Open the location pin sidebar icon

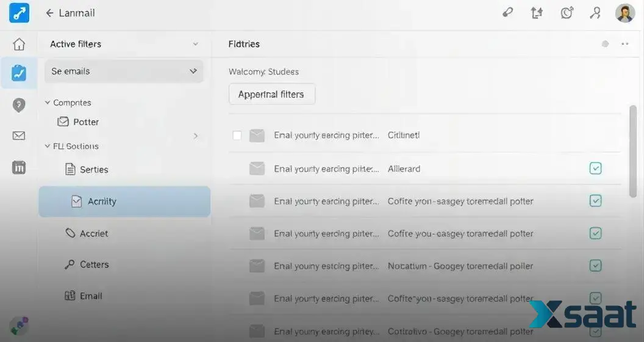coord(19,105)
